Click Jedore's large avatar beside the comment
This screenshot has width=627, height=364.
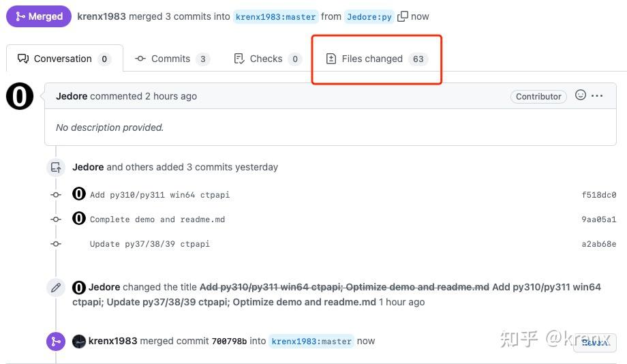click(x=20, y=96)
